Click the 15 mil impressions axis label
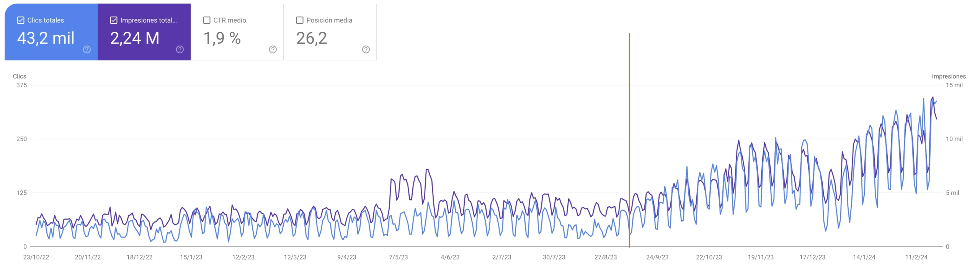 click(x=954, y=85)
